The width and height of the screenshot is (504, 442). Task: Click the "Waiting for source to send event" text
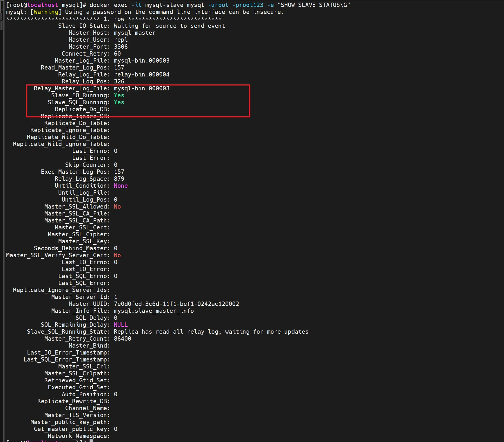[169, 26]
